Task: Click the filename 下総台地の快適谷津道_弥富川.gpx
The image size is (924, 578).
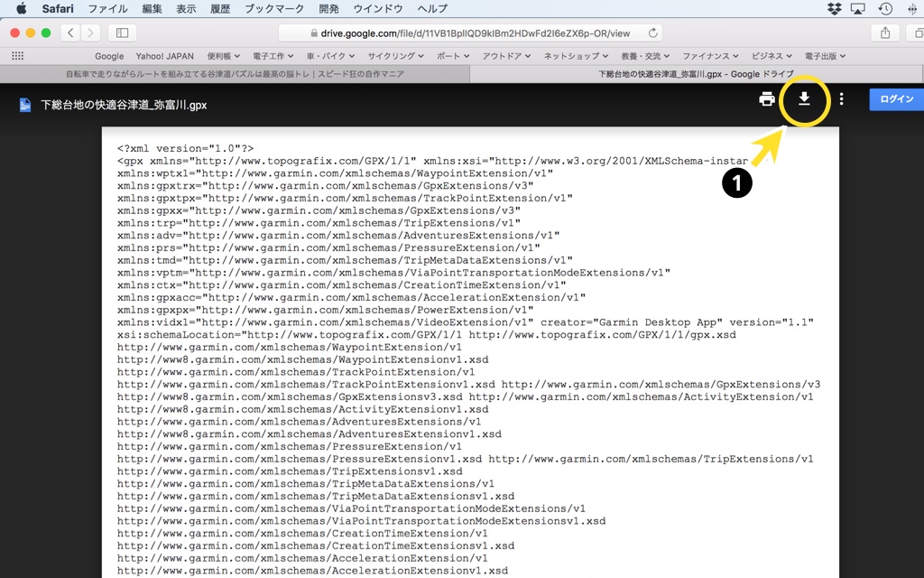Action: pyautogui.click(x=124, y=106)
